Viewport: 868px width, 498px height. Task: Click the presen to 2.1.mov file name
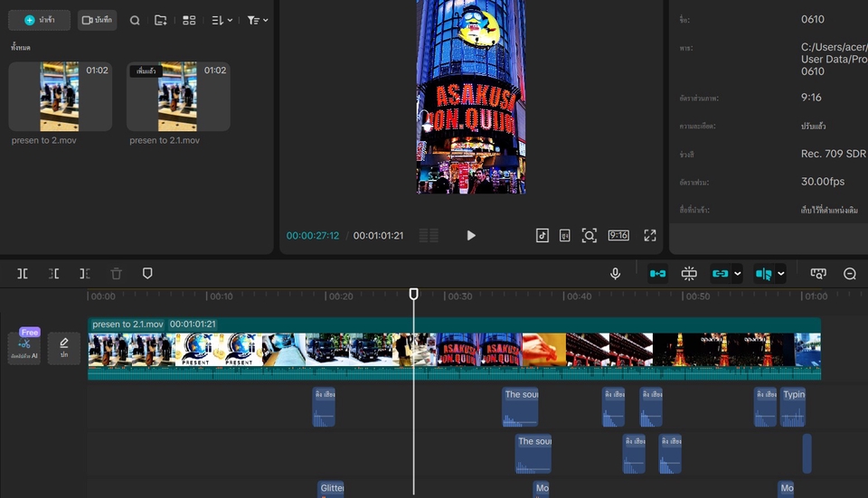pos(165,141)
